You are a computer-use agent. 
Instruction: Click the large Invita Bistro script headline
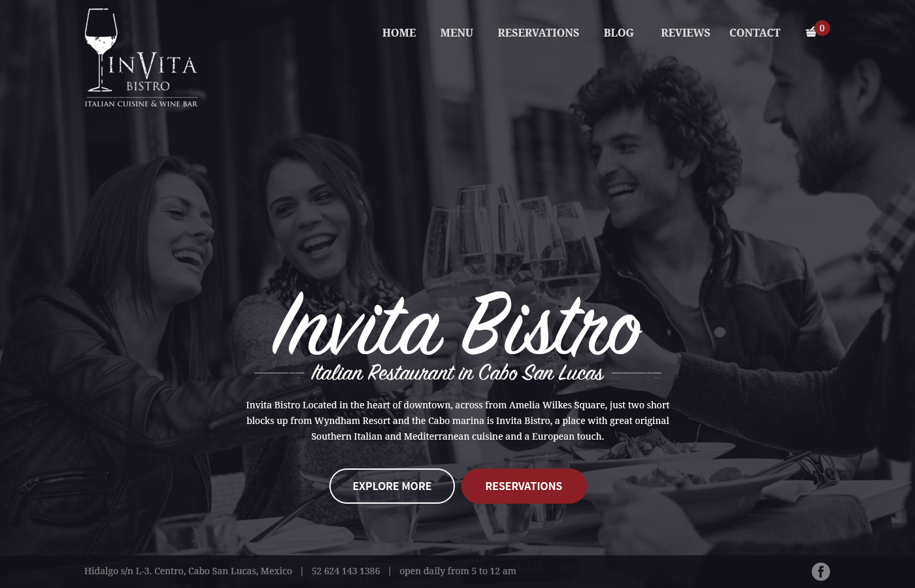point(457,325)
